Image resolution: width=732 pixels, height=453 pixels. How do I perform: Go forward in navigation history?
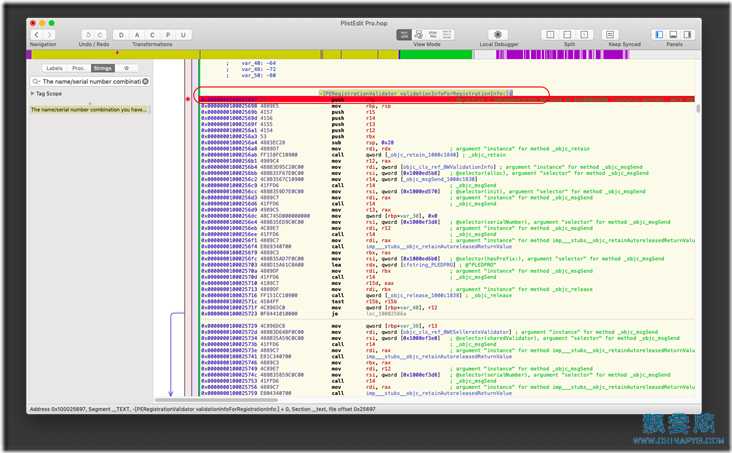(49, 35)
